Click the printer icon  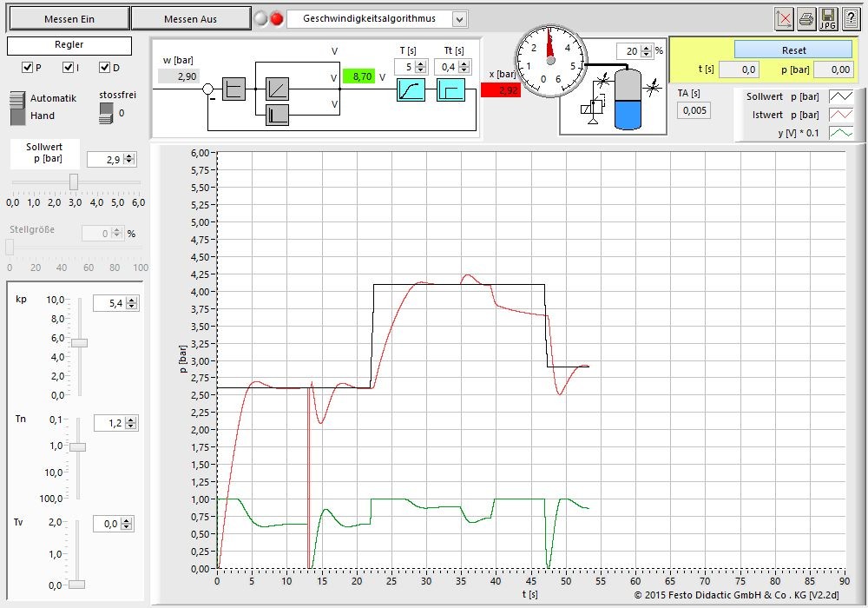tap(806, 18)
